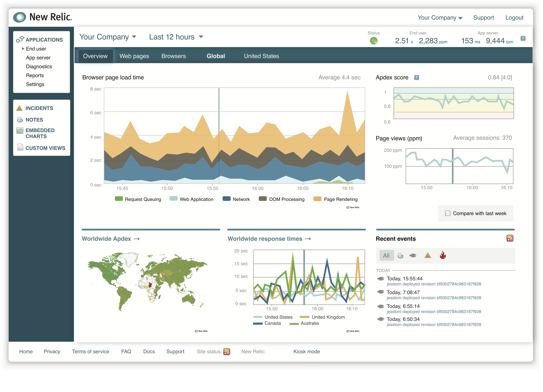Select the Global tab
The image size is (543, 392).
pyautogui.click(x=215, y=56)
